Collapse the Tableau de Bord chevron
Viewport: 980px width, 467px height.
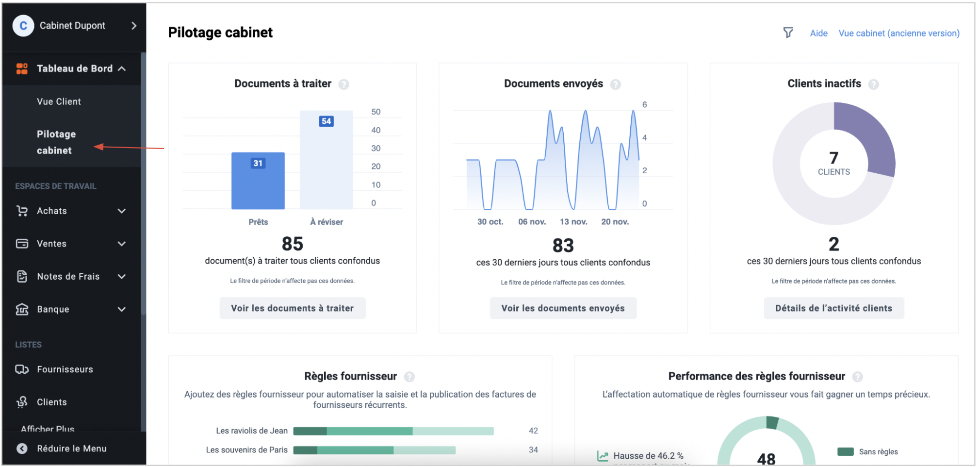[122, 68]
